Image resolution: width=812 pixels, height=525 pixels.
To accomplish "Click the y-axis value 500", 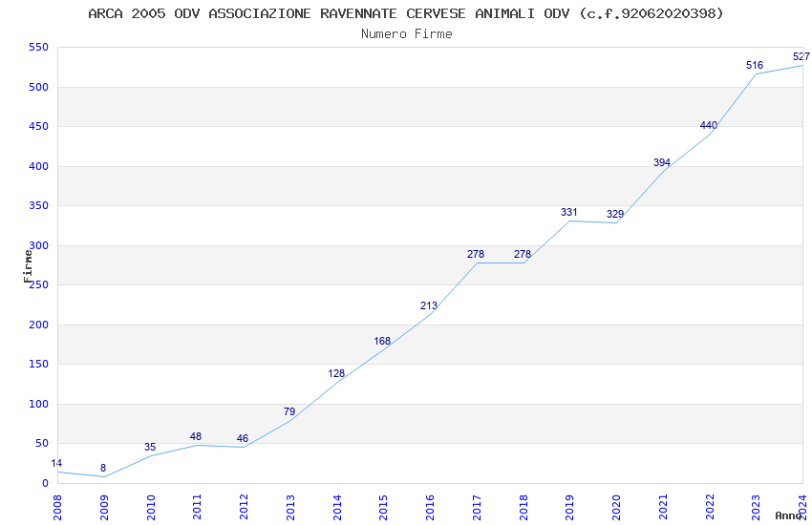I will click(39, 87).
